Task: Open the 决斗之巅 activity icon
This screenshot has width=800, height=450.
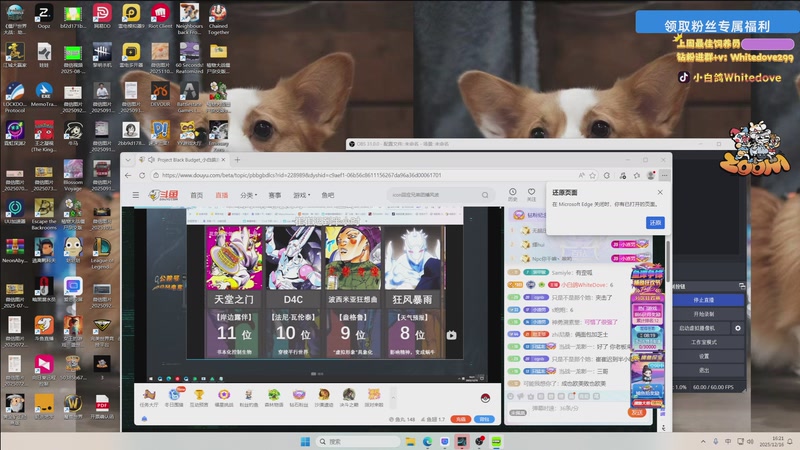Action: (349, 398)
